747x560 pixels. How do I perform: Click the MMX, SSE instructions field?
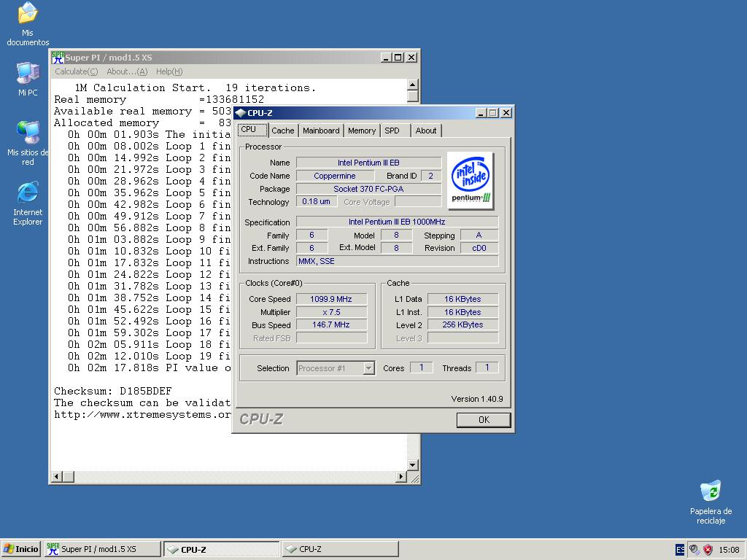pyautogui.click(x=397, y=261)
